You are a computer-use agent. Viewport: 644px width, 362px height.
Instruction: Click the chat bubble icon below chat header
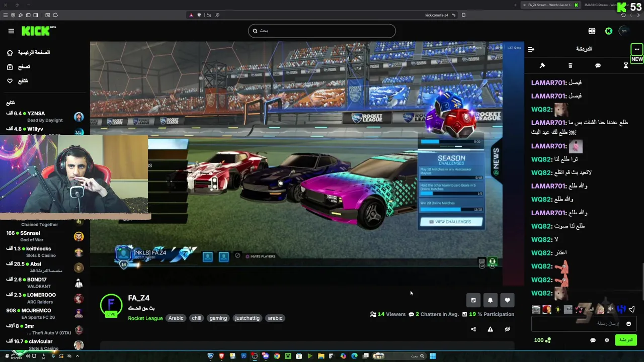[598, 65]
